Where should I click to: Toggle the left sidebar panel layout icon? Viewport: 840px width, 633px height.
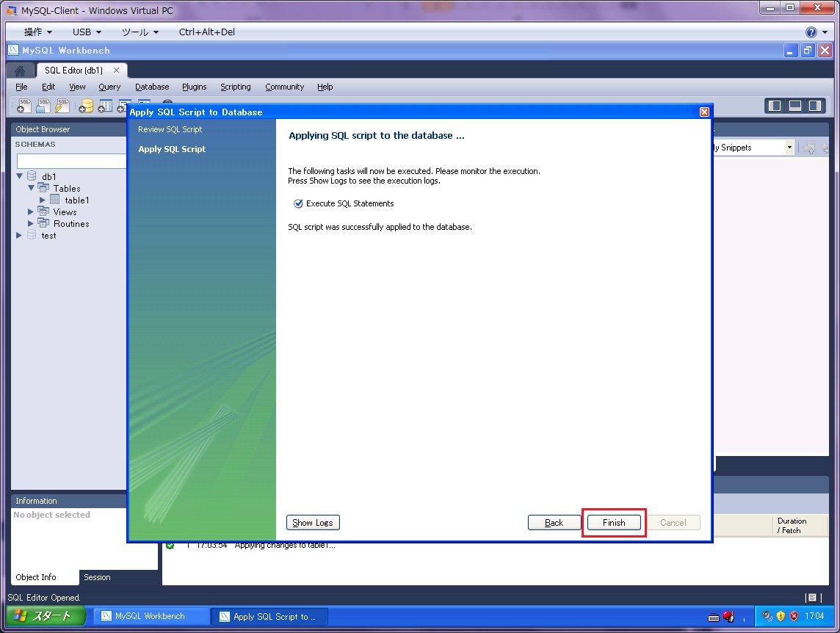coord(775,106)
